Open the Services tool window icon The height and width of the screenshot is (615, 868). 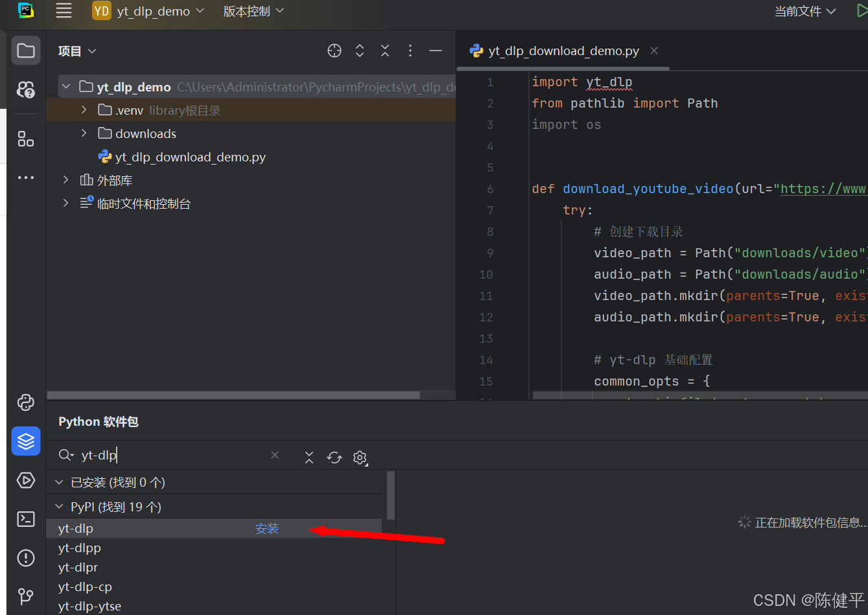pyautogui.click(x=26, y=480)
